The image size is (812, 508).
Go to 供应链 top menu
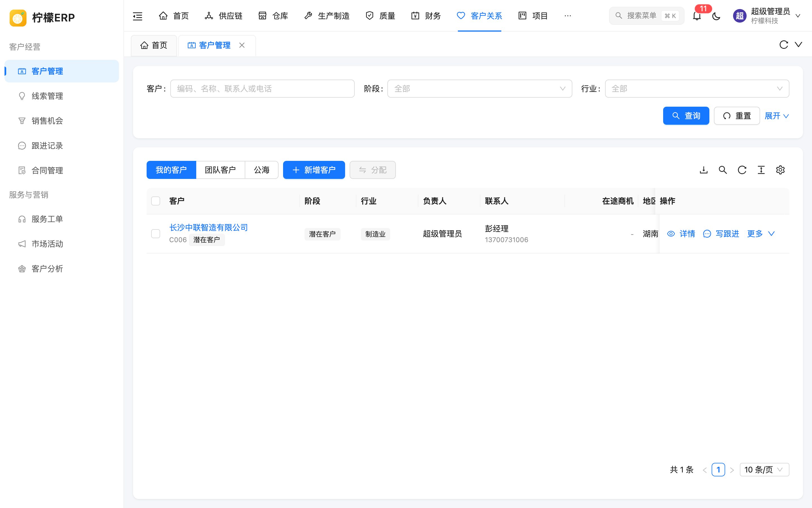[224, 16]
